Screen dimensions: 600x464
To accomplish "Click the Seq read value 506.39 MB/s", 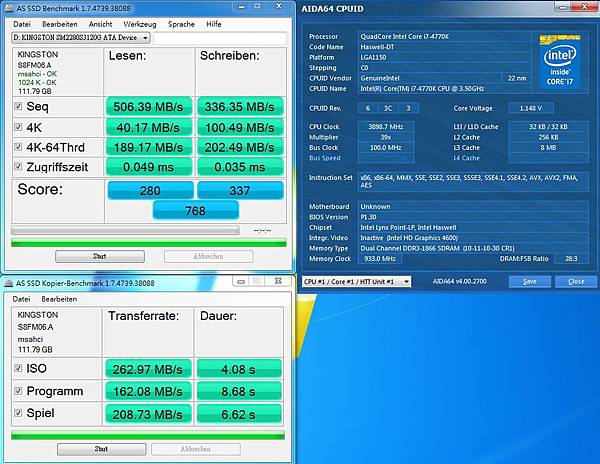I will pyautogui.click(x=148, y=107).
